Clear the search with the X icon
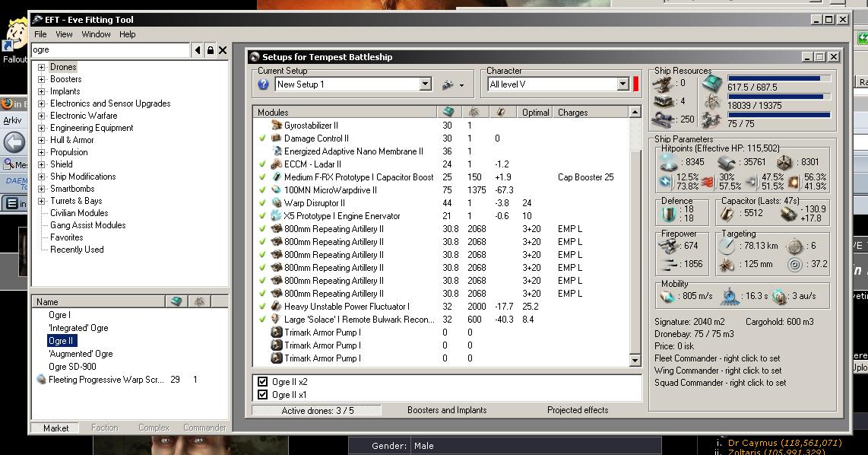The height and width of the screenshot is (455, 868). point(223,50)
